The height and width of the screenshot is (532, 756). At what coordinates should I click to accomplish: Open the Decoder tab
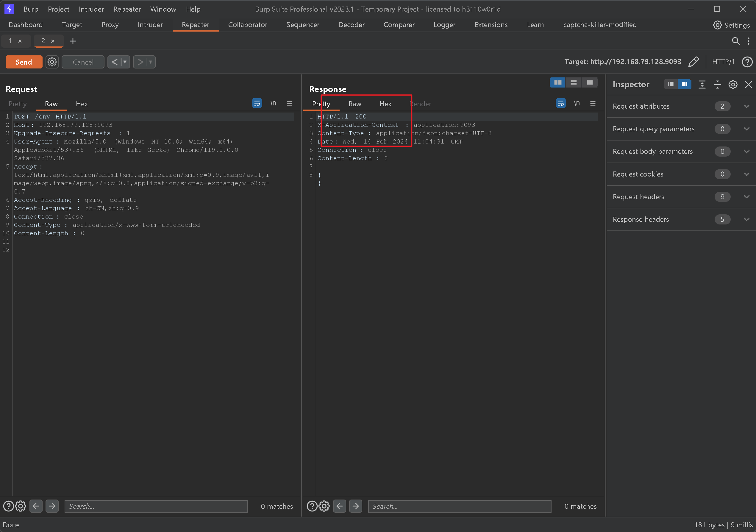[x=351, y=25]
